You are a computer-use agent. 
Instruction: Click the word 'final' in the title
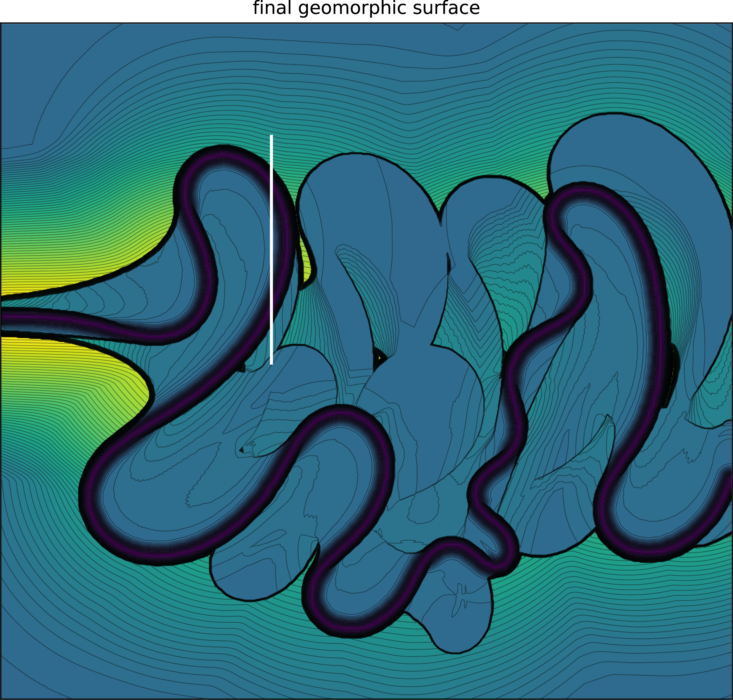click(x=271, y=8)
